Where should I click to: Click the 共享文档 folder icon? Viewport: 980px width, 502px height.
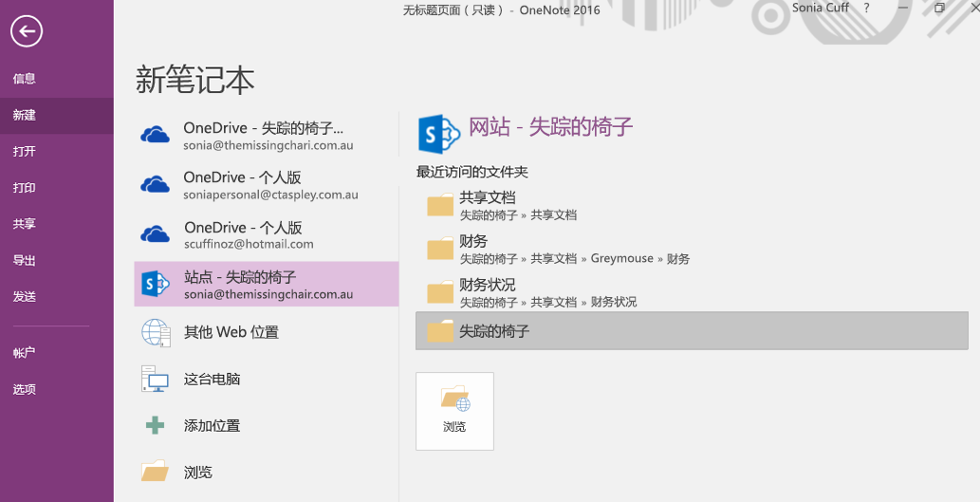[440, 205]
